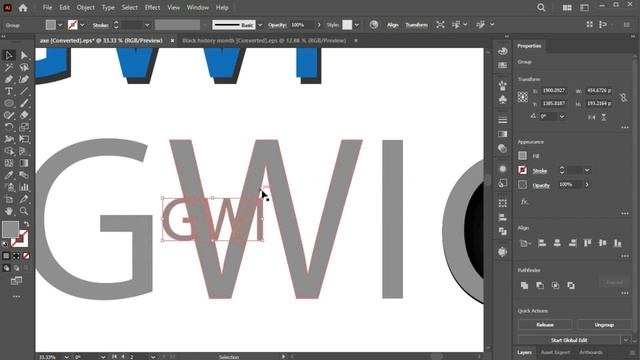Open the Fill color dropdown in control bar

(60, 25)
